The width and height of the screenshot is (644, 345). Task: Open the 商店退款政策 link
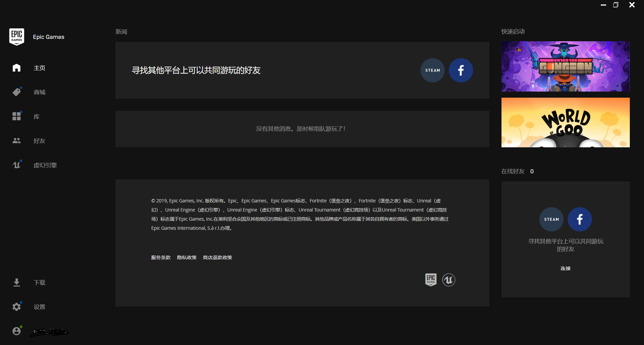tap(217, 257)
